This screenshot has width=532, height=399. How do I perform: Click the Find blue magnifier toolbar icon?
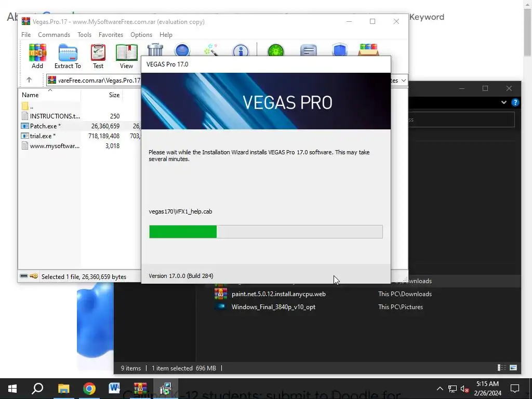[182, 49]
